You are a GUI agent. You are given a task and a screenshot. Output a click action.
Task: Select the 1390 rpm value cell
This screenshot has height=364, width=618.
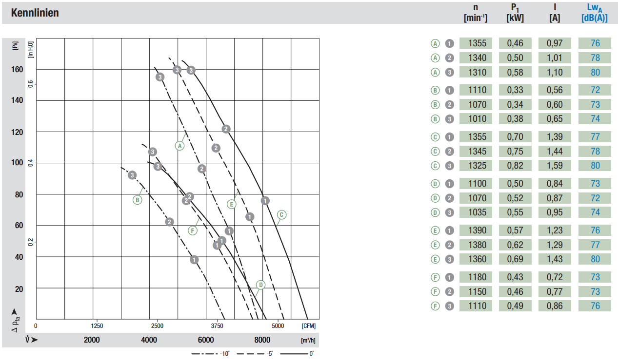pyautogui.click(x=477, y=230)
